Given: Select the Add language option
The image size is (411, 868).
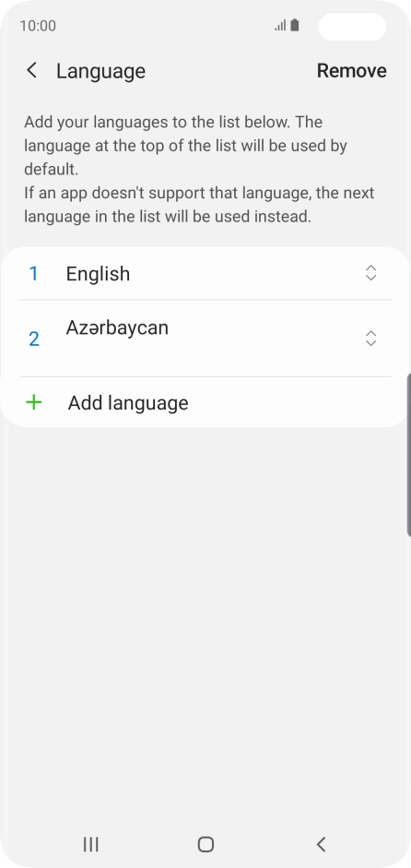Looking at the screenshot, I should click(205, 402).
